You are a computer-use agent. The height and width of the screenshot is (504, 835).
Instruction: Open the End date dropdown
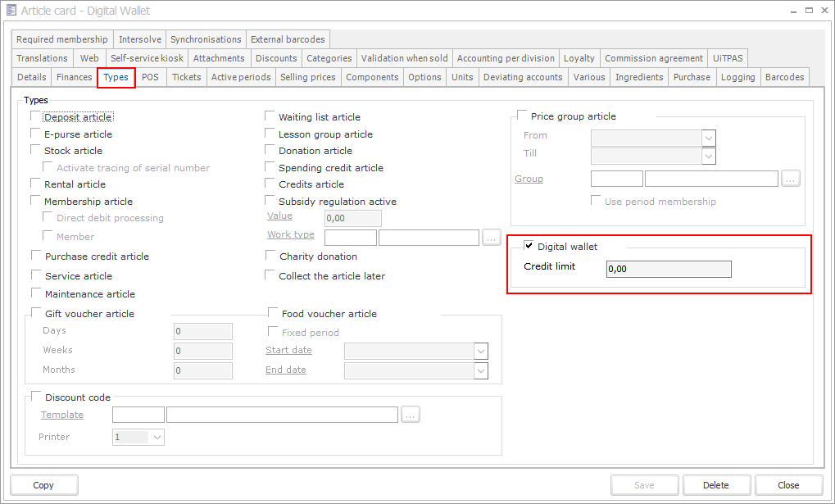pyautogui.click(x=481, y=370)
